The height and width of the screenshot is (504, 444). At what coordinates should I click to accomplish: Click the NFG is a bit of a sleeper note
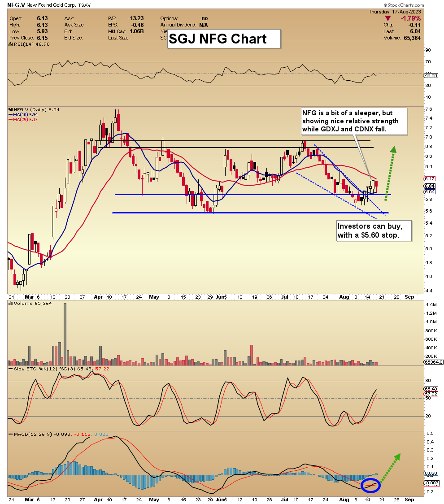[x=354, y=121]
